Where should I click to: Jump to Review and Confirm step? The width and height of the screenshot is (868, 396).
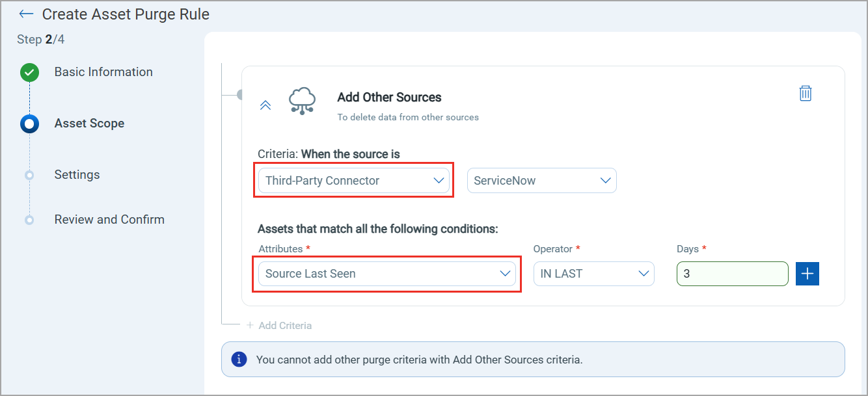point(109,220)
